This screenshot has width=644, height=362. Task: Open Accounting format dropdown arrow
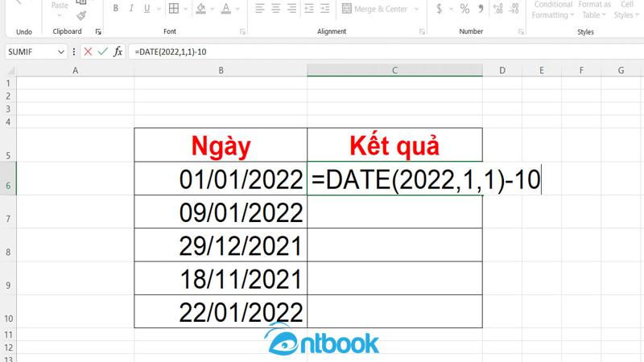point(451,9)
